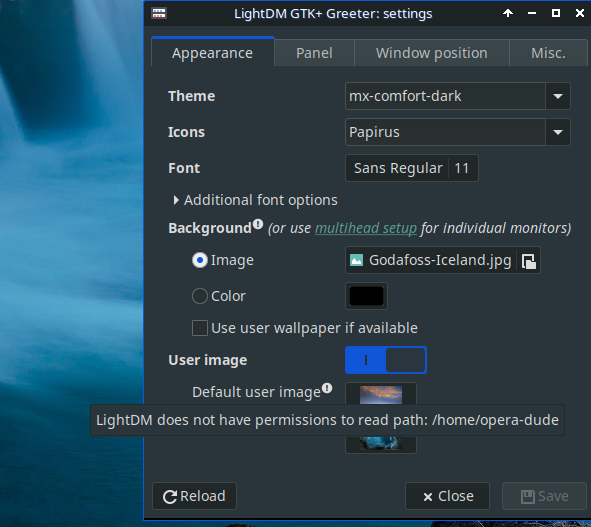Click info icon next to Default user image
Screen dimensions: 591x527
[x=327, y=388]
